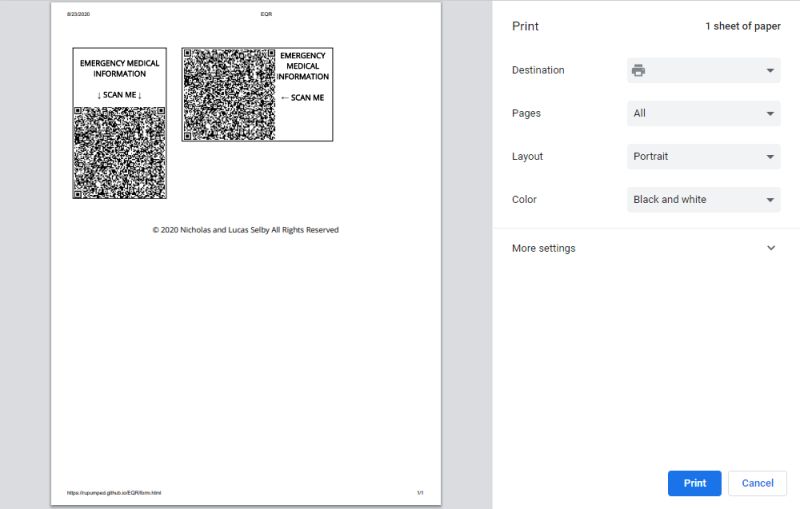Open the Destination printer dropdown
The height and width of the screenshot is (509, 800).
(704, 70)
